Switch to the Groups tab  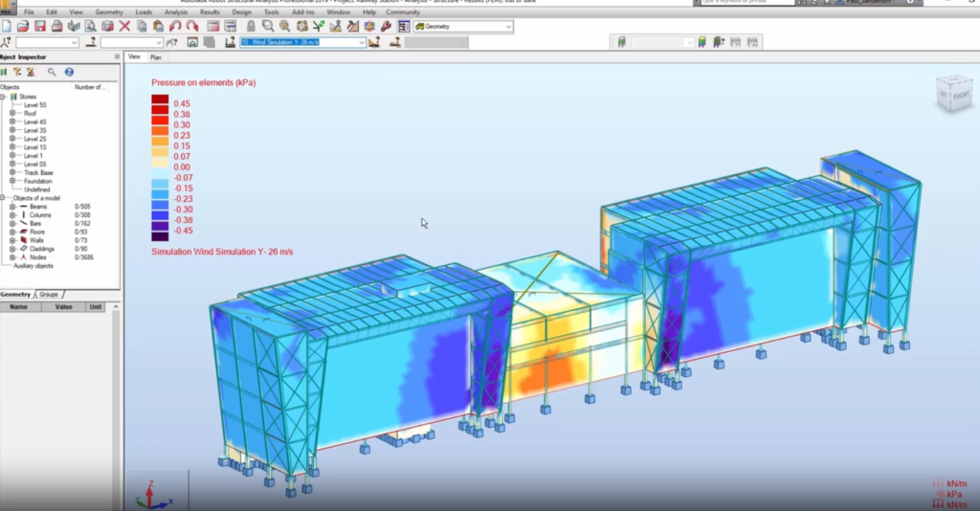(49, 295)
